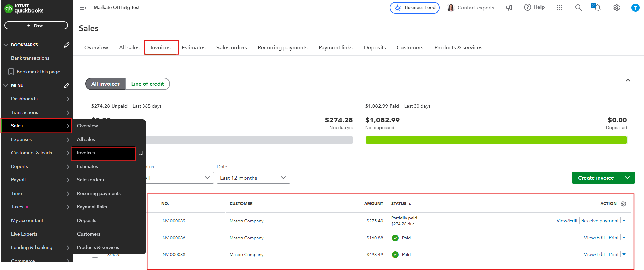The height and width of the screenshot is (270, 644).
Task: Click Receive payment for INV-000089
Action: (600, 221)
